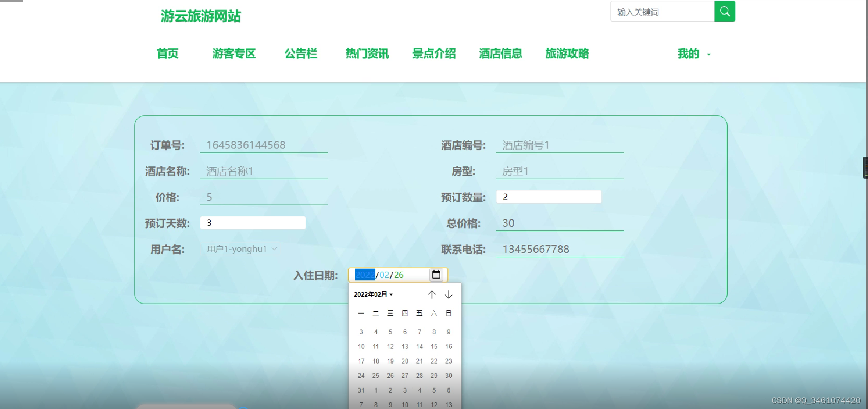Image resolution: width=868 pixels, height=409 pixels.
Task: Pick day 20 in the calendar
Action: (x=405, y=361)
